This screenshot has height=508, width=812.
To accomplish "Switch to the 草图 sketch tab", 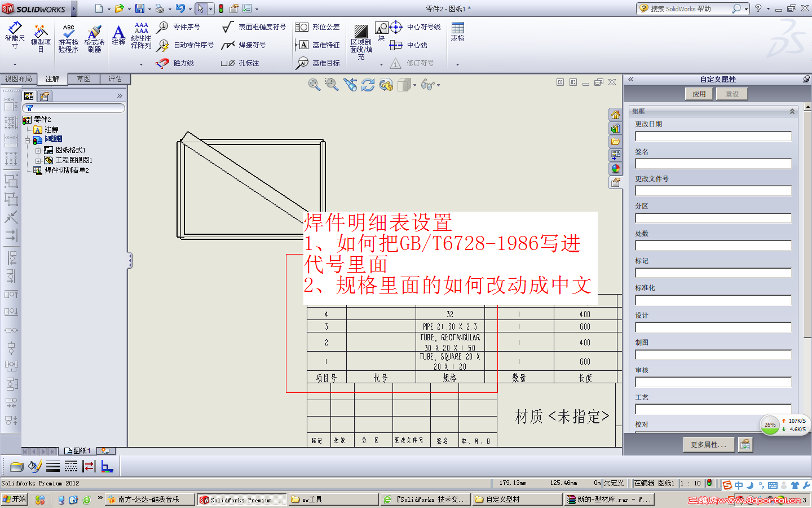I will click(x=84, y=79).
